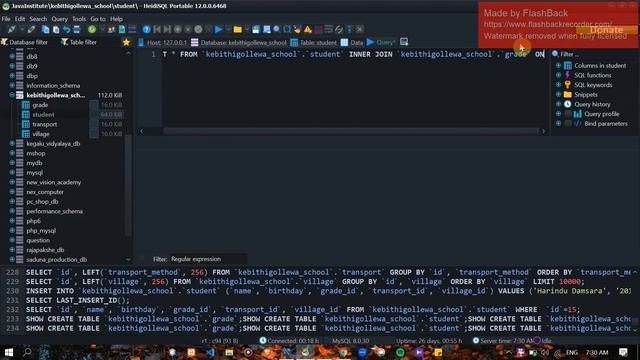Select the new_vision_academy database
This screenshot has width=640, height=360.
point(53,182)
